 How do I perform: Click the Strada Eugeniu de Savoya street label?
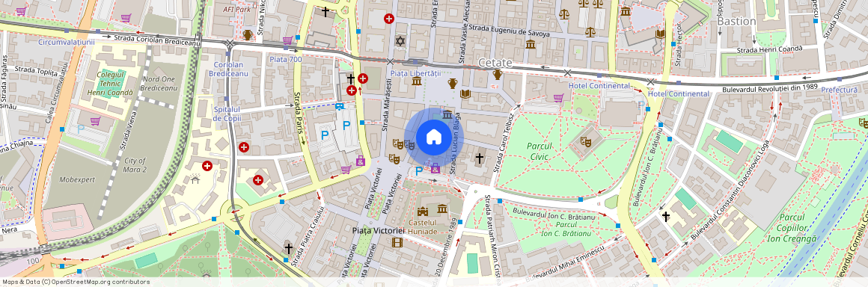(x=510, y=31)
